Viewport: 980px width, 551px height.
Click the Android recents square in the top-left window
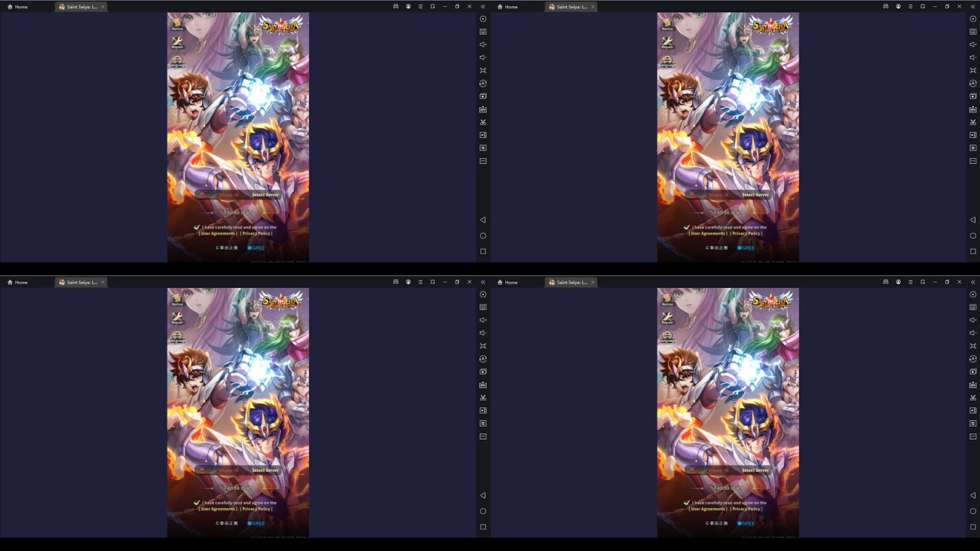click(x=483, y=252)
